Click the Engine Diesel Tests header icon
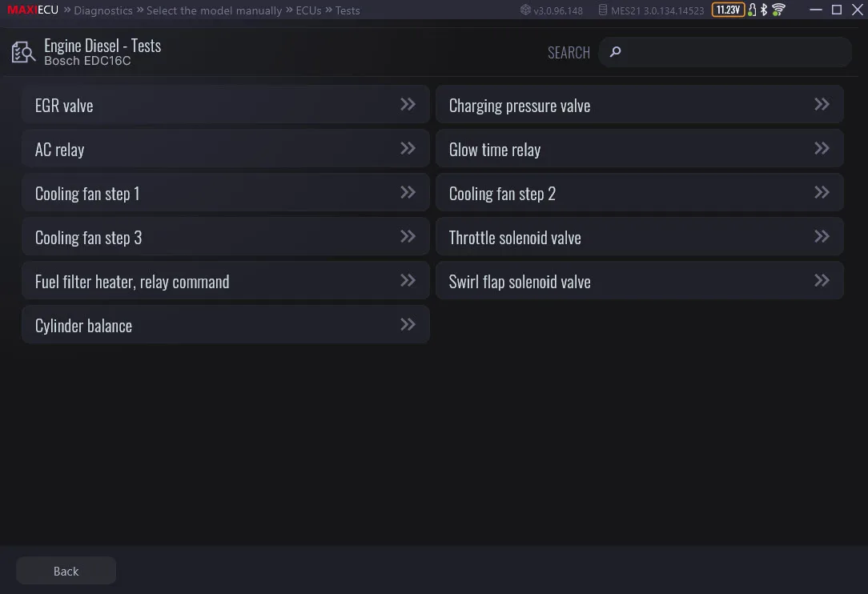This screenshot has height=594, width=868. pyautogui.click(x=23, y=52)
